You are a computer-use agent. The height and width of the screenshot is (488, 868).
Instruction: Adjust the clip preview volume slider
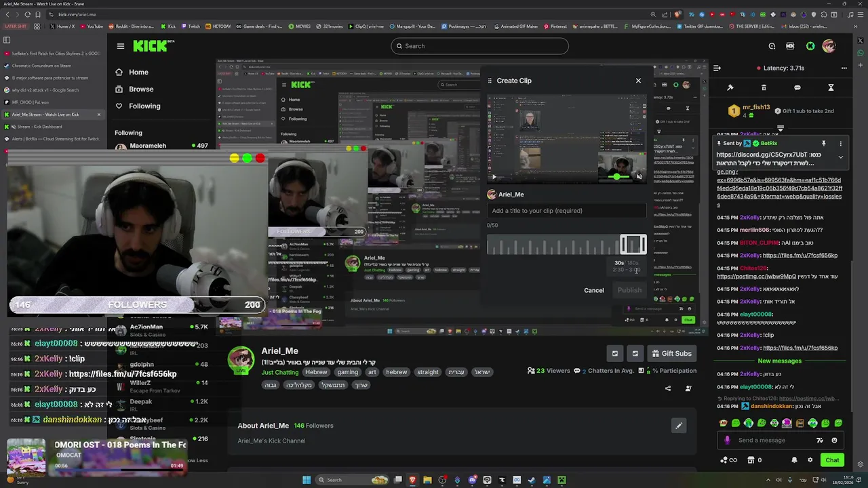pyautogui.click(x=617, y=177)
